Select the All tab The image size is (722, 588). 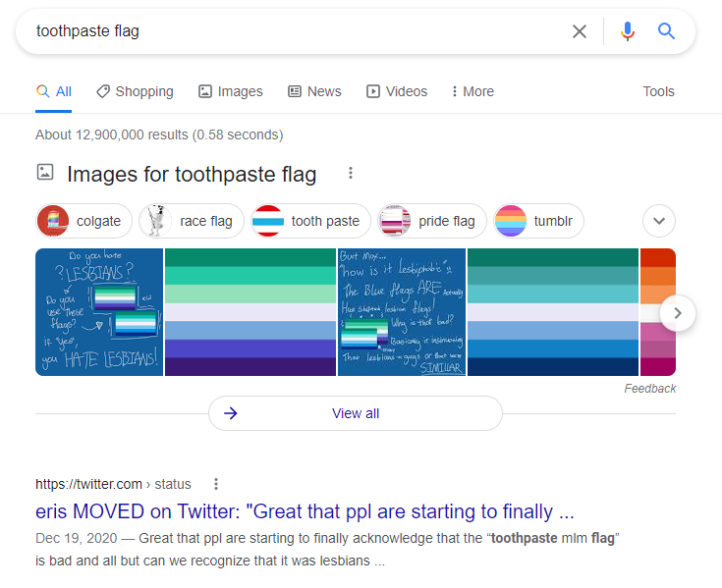tap(54, 91)
